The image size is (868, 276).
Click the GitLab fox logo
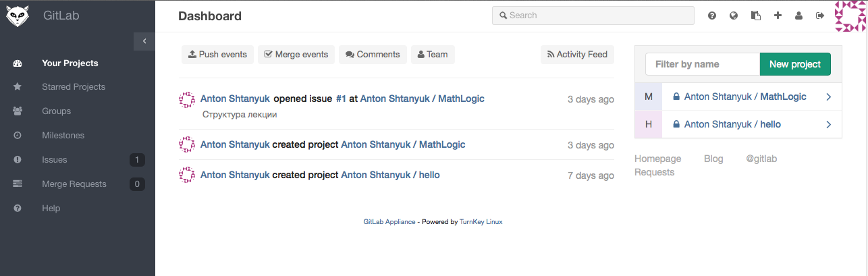(17, 16)
